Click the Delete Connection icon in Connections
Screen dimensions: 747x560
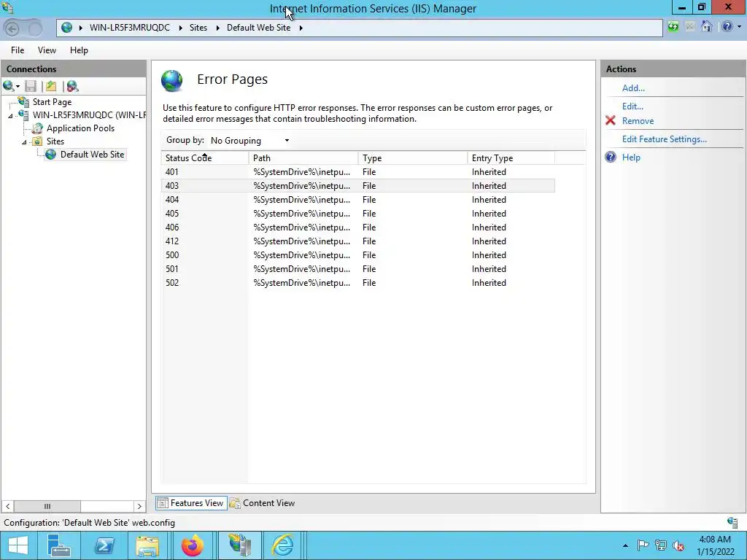pos(72,86)
